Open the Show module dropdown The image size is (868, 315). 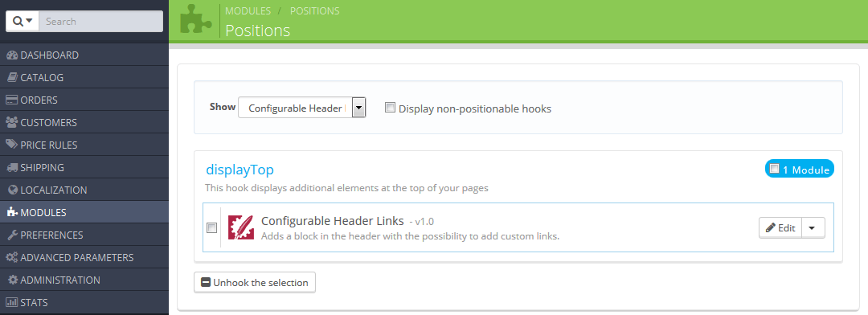coord(301,108)
